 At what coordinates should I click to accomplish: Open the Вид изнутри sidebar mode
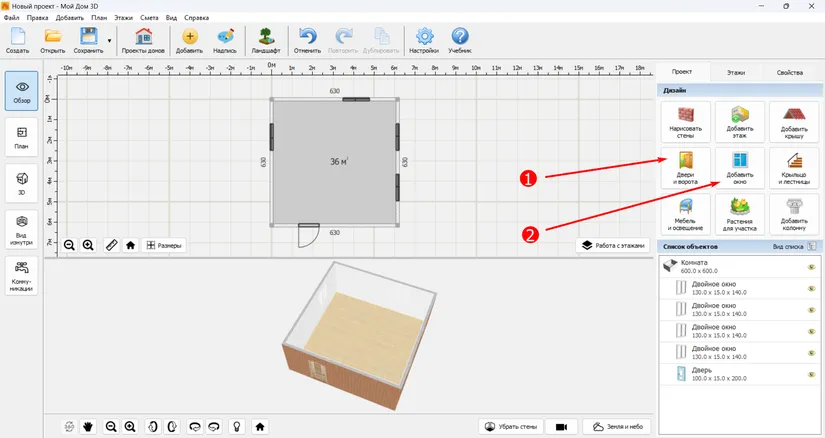click(22, 230)
